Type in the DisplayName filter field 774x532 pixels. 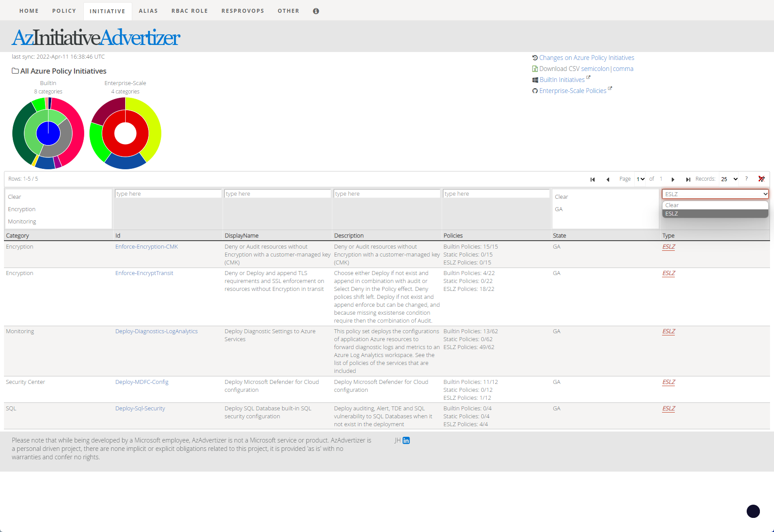point(278,193)
